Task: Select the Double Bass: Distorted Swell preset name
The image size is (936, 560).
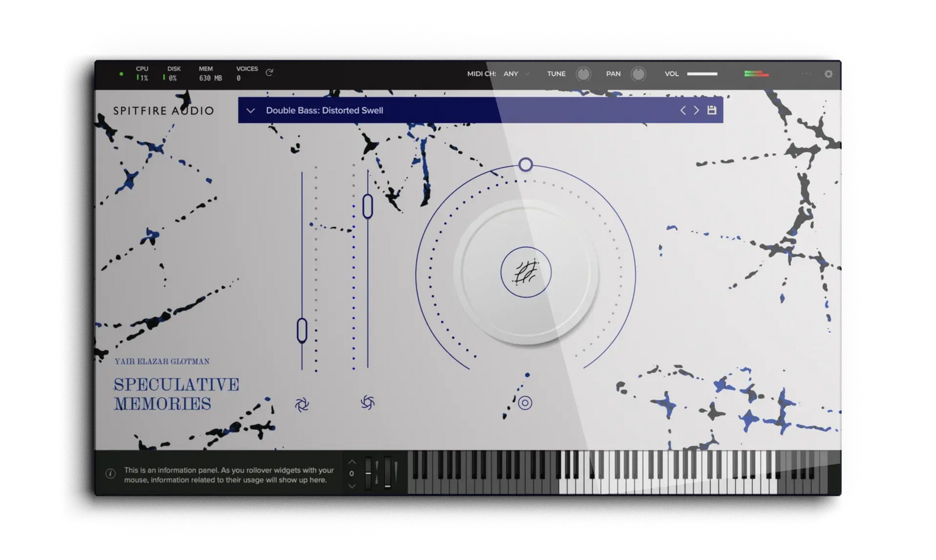Action: [x=324, y=110]
